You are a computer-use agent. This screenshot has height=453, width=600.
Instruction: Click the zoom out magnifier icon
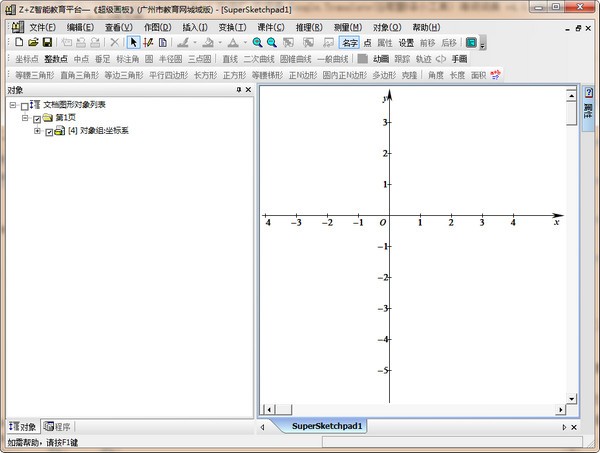point(271,43)
